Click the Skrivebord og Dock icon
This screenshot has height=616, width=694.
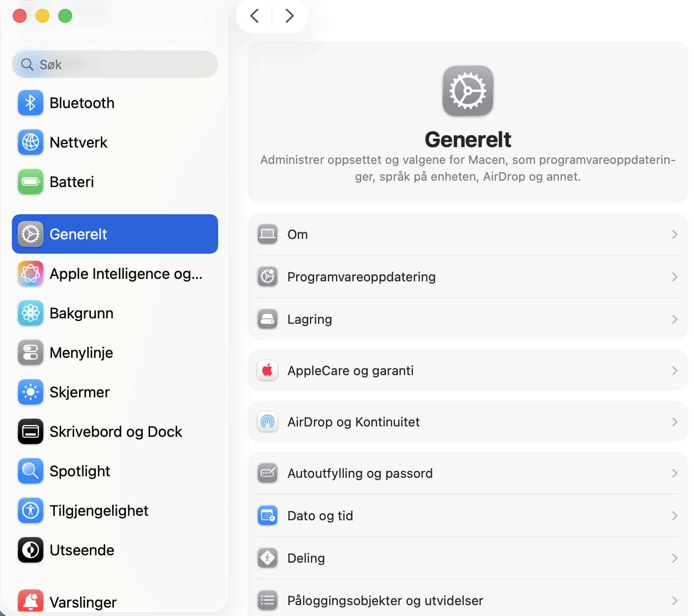click(31, 431)
